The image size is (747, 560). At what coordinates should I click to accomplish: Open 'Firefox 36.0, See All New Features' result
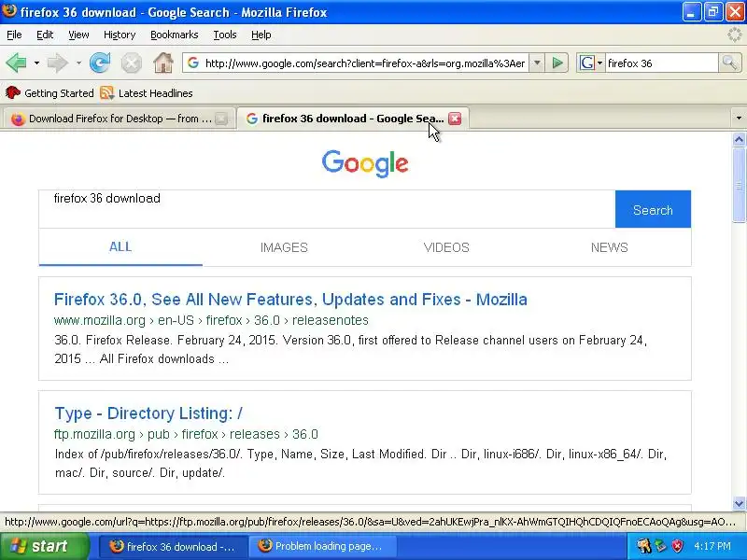(x=290, y=300)
